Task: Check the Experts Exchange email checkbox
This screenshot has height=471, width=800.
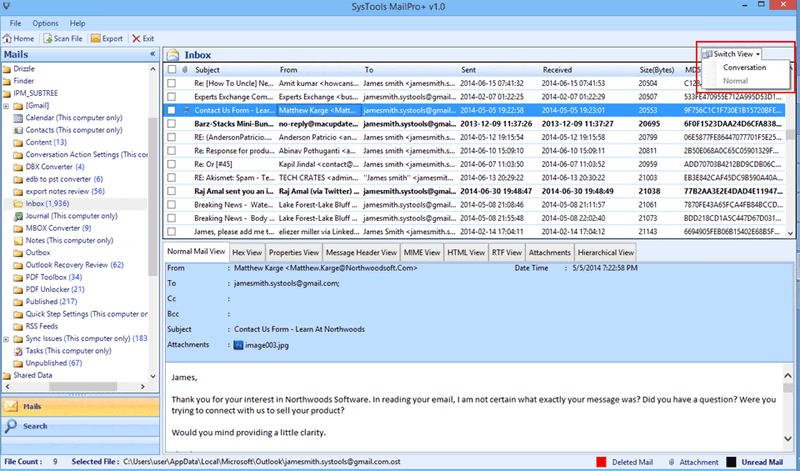Action: (x=171, y=96)
